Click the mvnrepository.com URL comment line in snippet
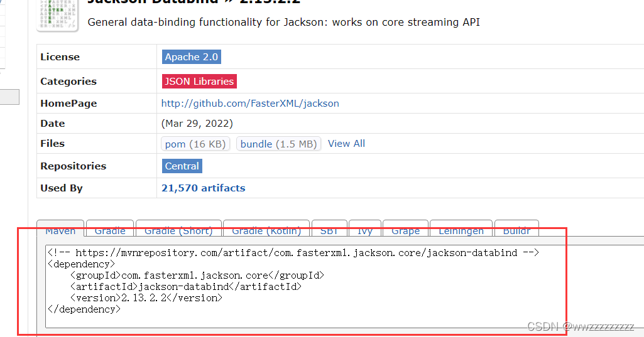The width and height of the screenshot is (644, 337). pyautogui.click(x=293, y=253)
